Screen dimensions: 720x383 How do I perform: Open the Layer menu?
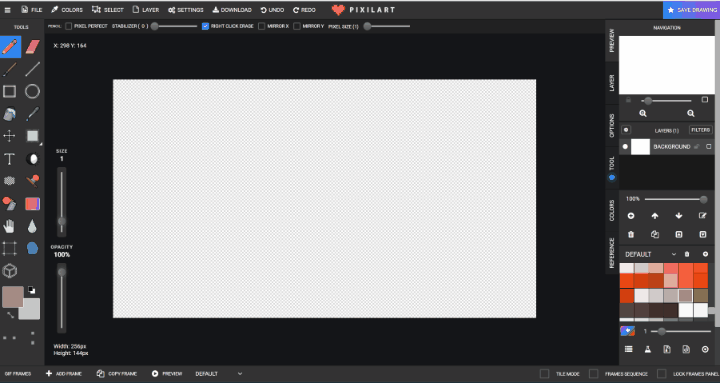pyautogui.click(x=146, y=10)
